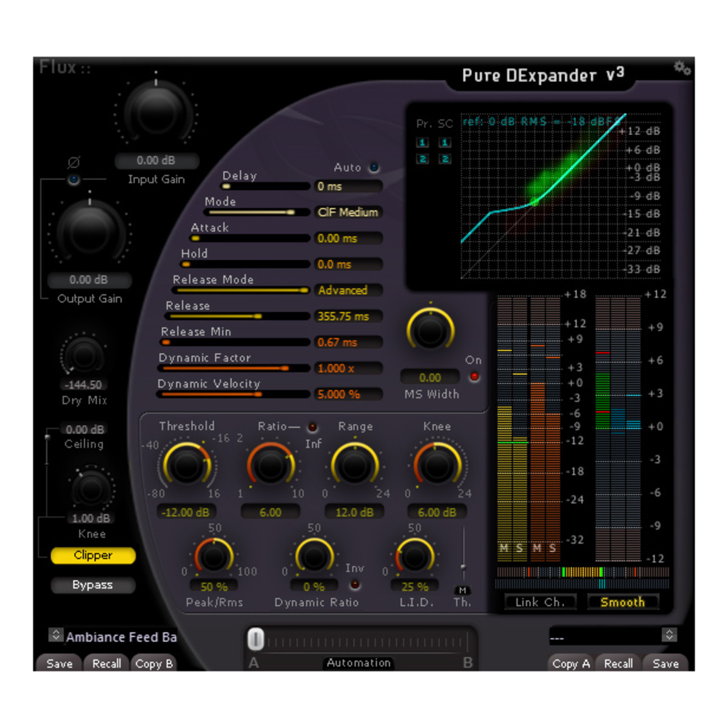Click Release 355.75 ms value
728x728 pixels.
tap(348, 317)
